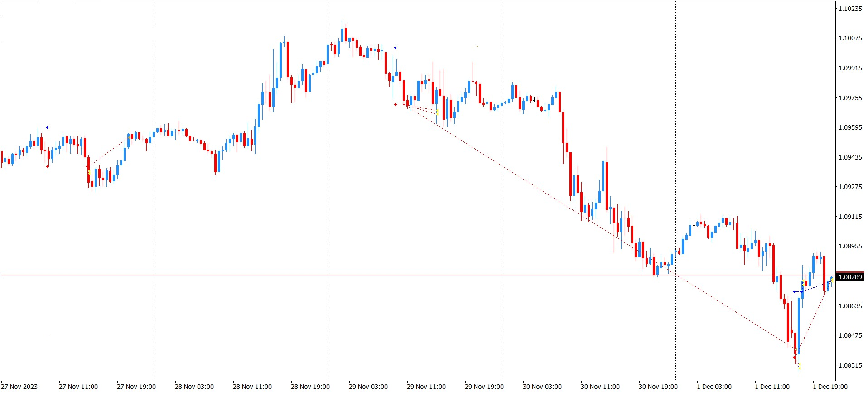
Task: Select the red horizontal bid price line
Action: (418, 275)
